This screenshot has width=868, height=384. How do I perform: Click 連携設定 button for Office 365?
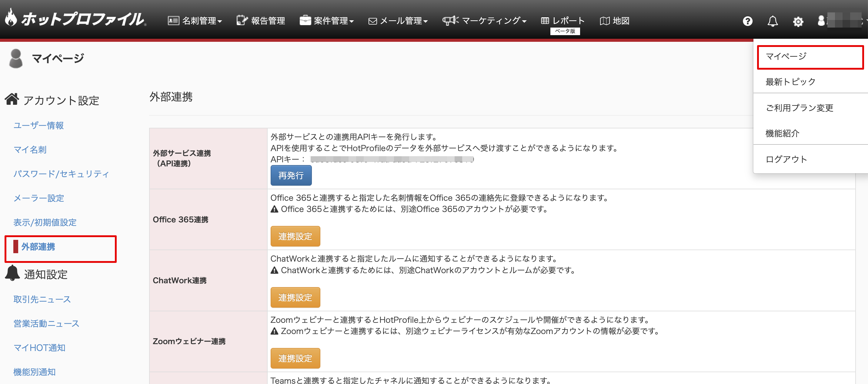click(295, 237)
